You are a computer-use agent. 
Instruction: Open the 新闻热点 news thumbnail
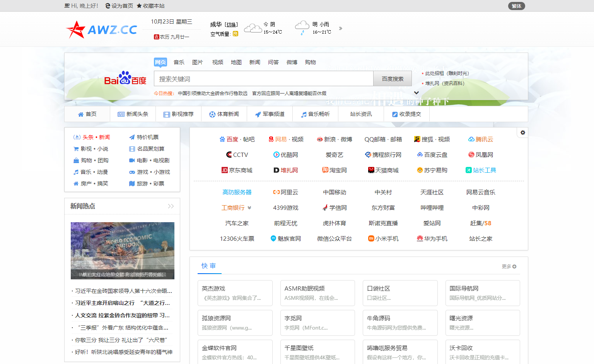123,250
